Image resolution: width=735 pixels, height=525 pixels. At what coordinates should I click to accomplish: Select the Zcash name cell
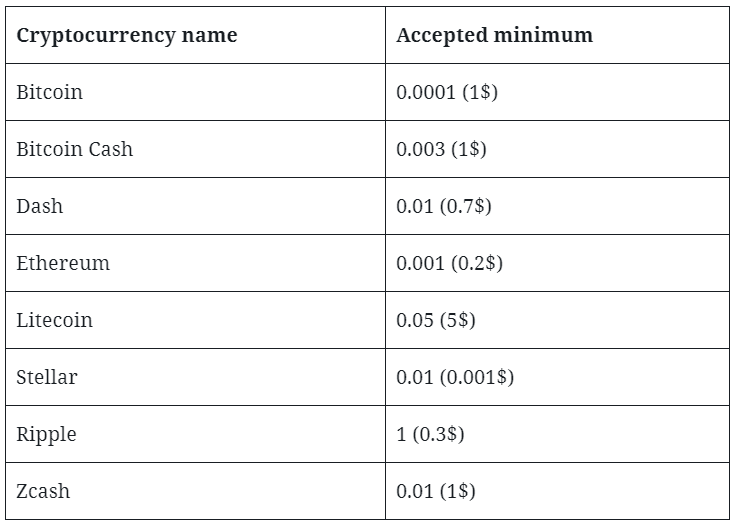pyautogui.click(x=195, y=491)
